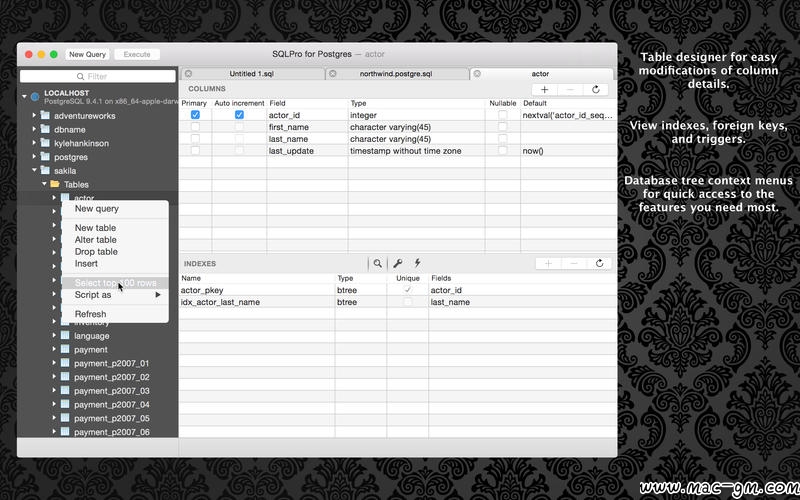800x500 pixels.
Task: Close the northwind.postgre.sql tab
Action: [333, 73]
